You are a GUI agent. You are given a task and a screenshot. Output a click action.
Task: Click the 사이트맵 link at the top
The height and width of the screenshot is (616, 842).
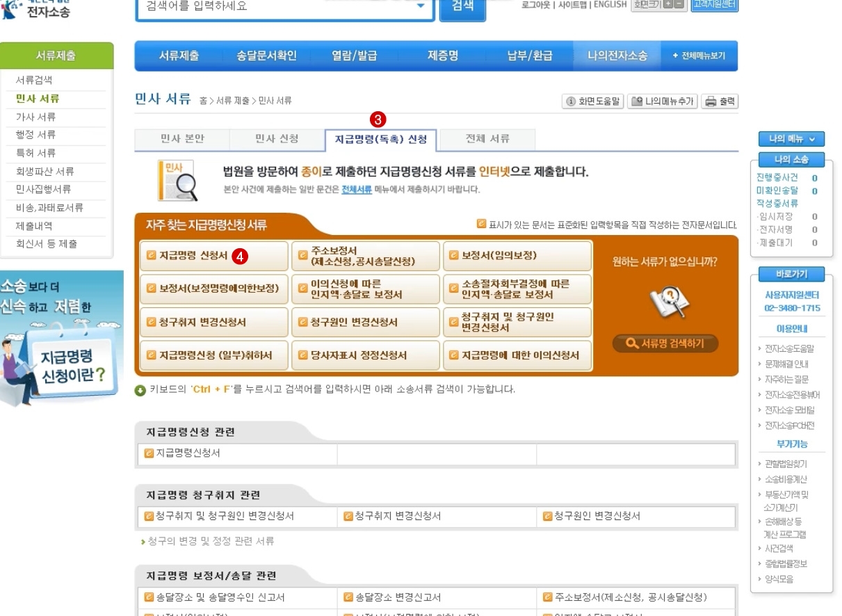coord(573,5)
